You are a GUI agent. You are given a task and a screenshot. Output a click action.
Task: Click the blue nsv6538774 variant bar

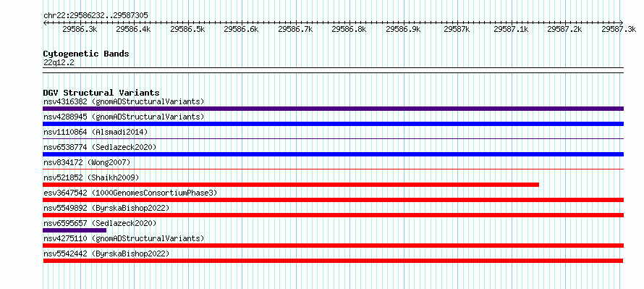click(333, 154)
